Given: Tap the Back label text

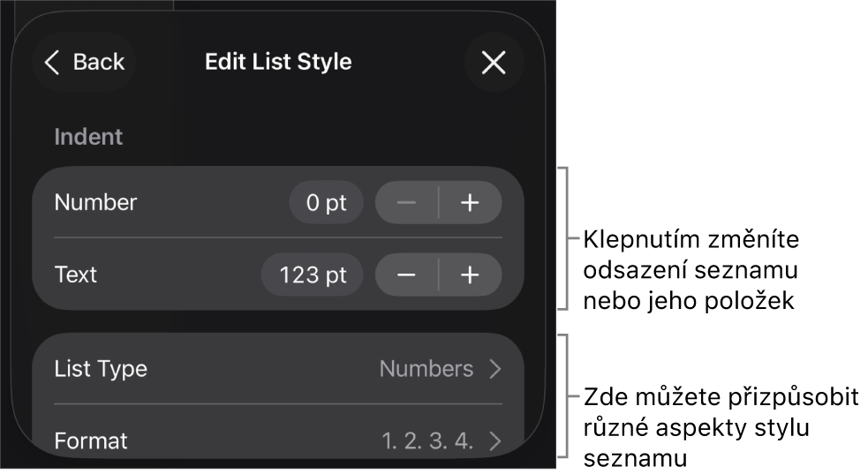Looking at the screenshot, I should (x=99, y=62).
